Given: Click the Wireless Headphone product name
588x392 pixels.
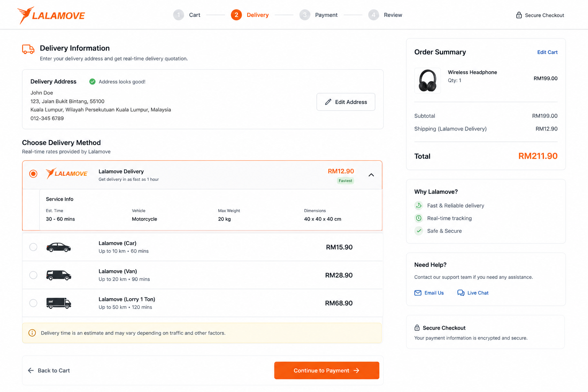Looking at the screenshot, I should (x=472, y=72).
